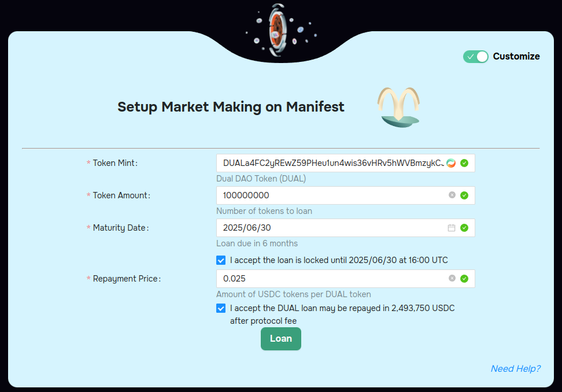Clear the Repayment Price value

click(x=452, y=279)
